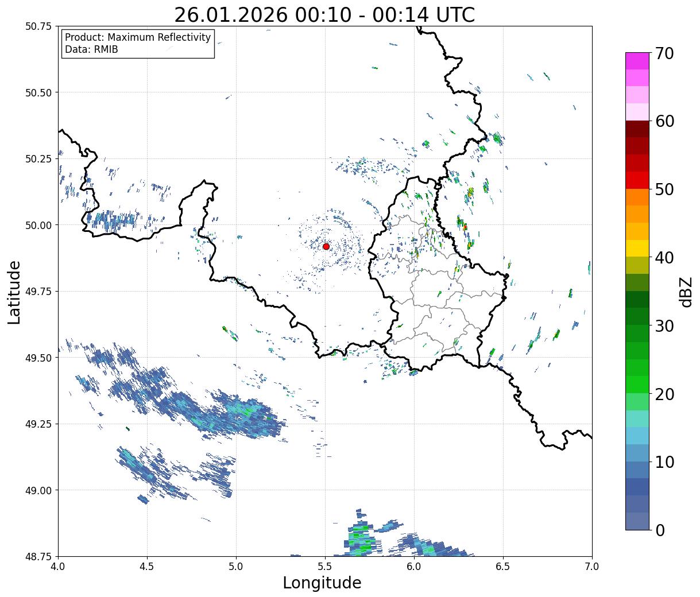
Task: Click the 'Latitude' axis label
Action: (14, 292)
